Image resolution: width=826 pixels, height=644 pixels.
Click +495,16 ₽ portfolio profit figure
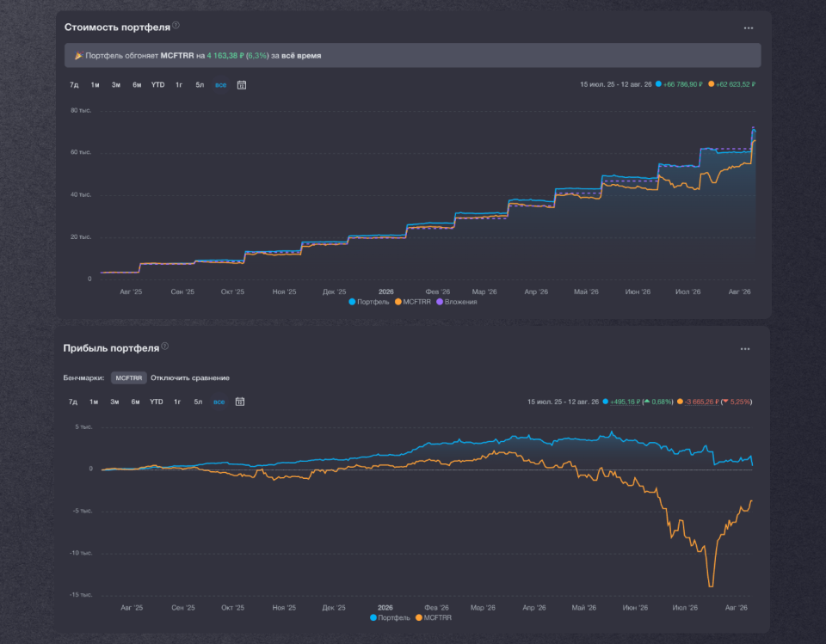[625, 402]
